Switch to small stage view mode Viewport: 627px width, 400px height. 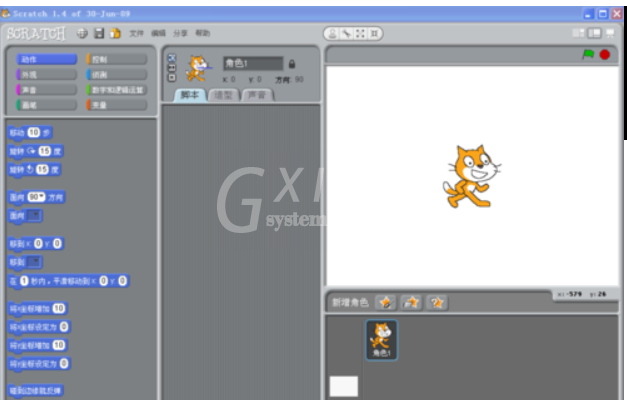578,33
